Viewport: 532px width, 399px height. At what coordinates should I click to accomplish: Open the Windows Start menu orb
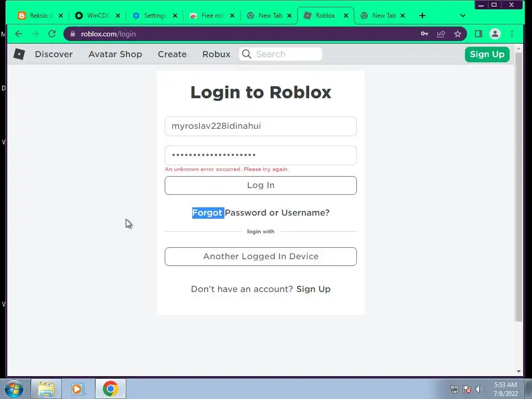click(x=14, y=389)
